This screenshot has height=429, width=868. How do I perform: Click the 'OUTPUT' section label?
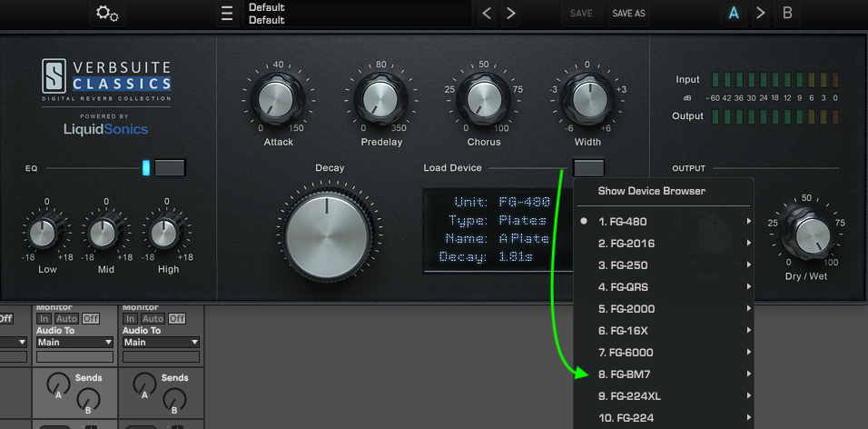[688, 168]
